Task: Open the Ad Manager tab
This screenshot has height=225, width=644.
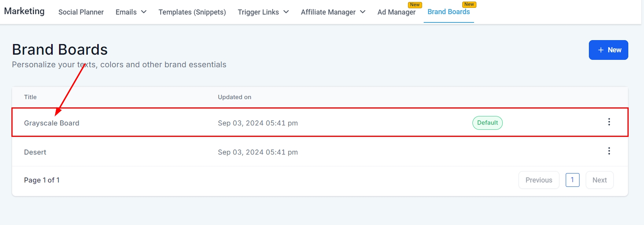Action: pos(396,12)
